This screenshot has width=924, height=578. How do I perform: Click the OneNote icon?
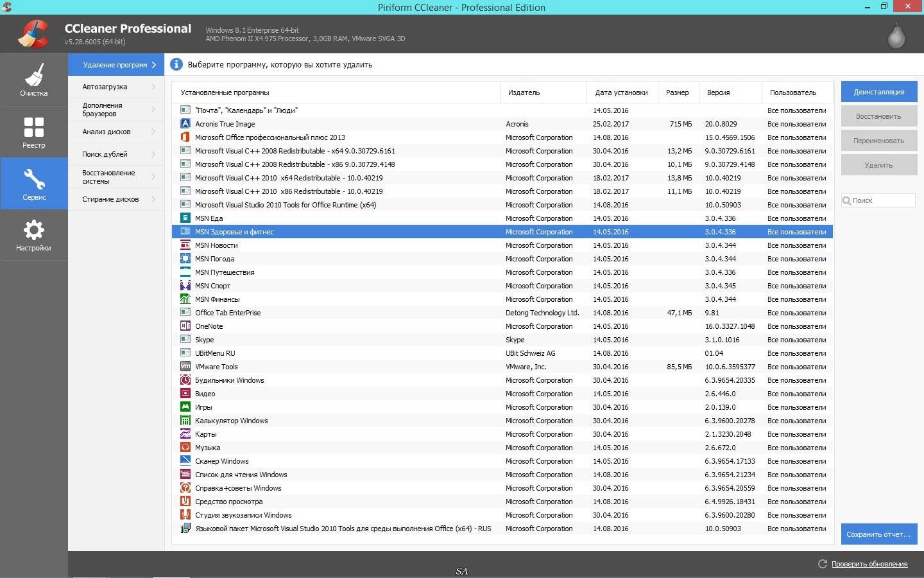coord(185,326)
